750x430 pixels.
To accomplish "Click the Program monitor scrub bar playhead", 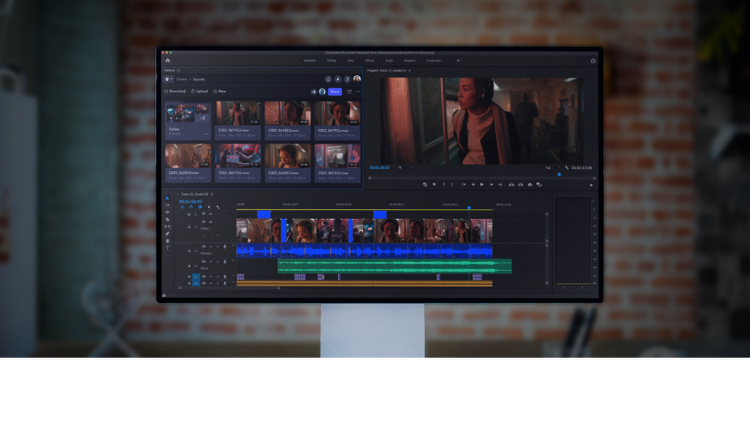I will click(559, 175).
